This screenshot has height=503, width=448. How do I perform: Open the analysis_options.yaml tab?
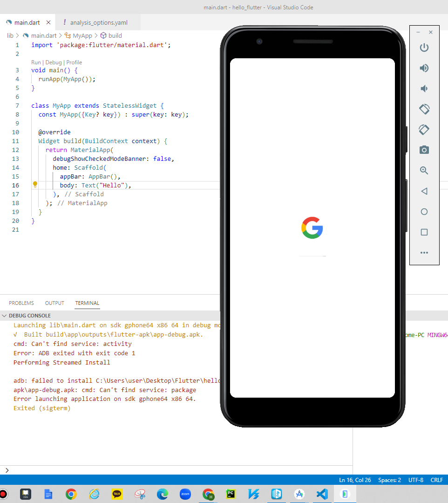(x=99, y=22)
